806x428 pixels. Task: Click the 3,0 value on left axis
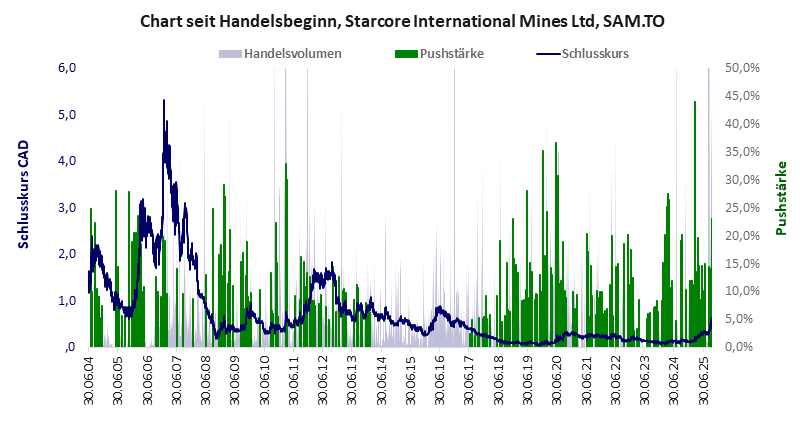(67, 207)
